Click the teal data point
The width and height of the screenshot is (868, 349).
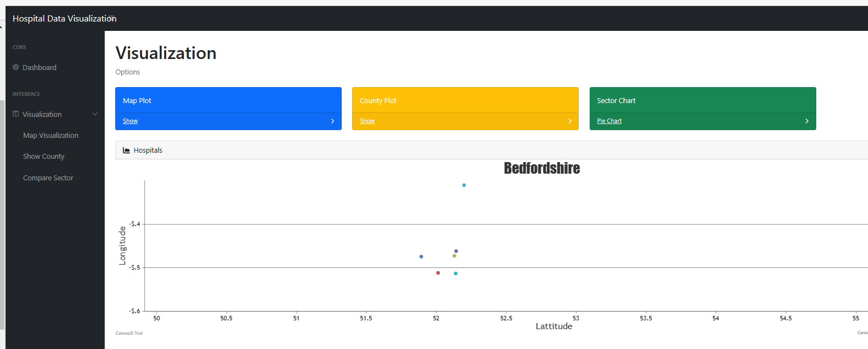[x=455, y=273]
